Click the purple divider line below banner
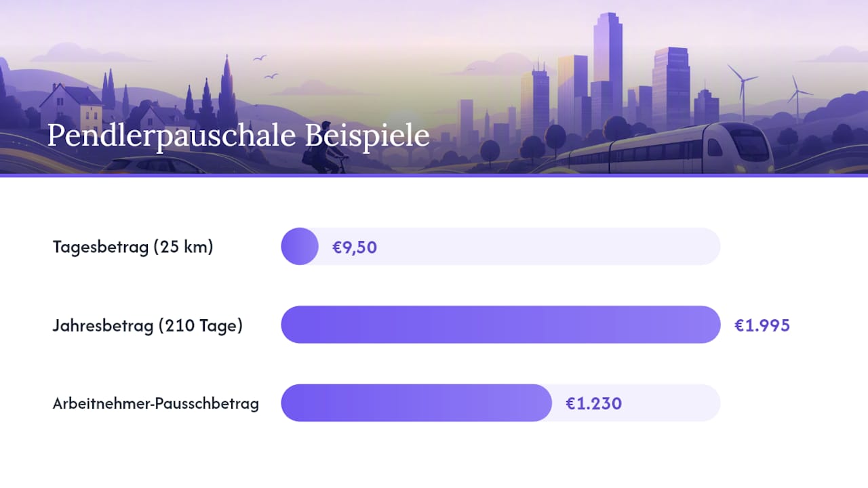Viewport: 868px width, 488px height. (x=434, y=176)
